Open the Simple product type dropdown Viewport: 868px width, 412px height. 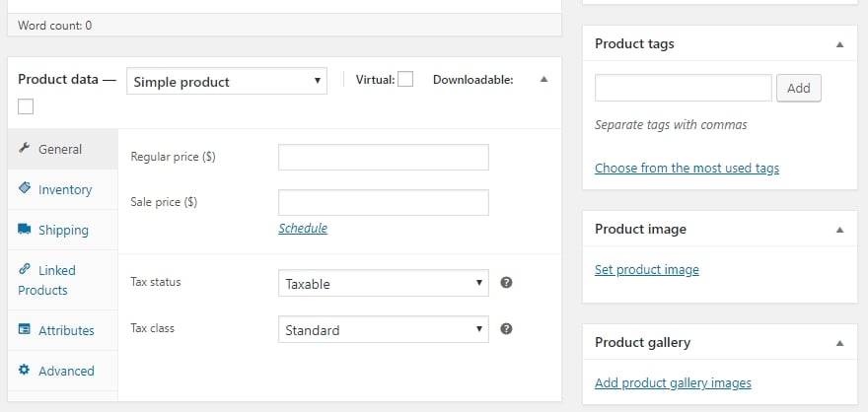227,81
